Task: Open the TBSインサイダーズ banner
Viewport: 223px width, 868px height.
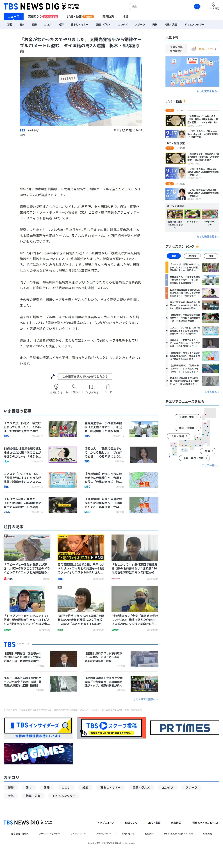Action: 38,728
